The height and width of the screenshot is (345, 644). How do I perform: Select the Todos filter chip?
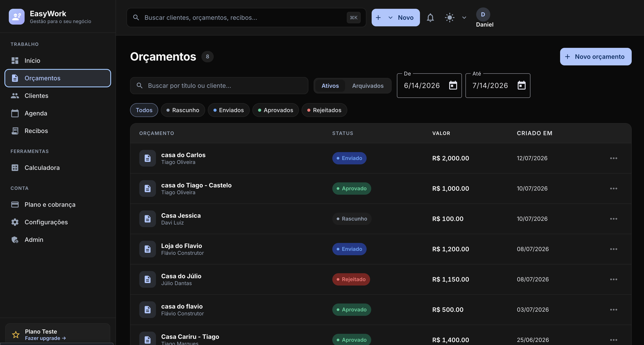(144, 110)
